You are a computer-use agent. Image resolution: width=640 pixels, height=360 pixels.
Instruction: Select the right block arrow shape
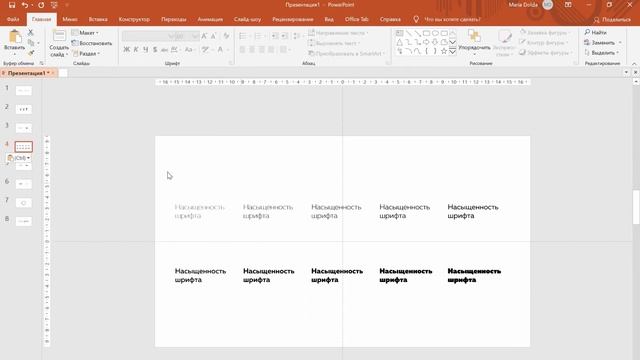pos(427,42)
